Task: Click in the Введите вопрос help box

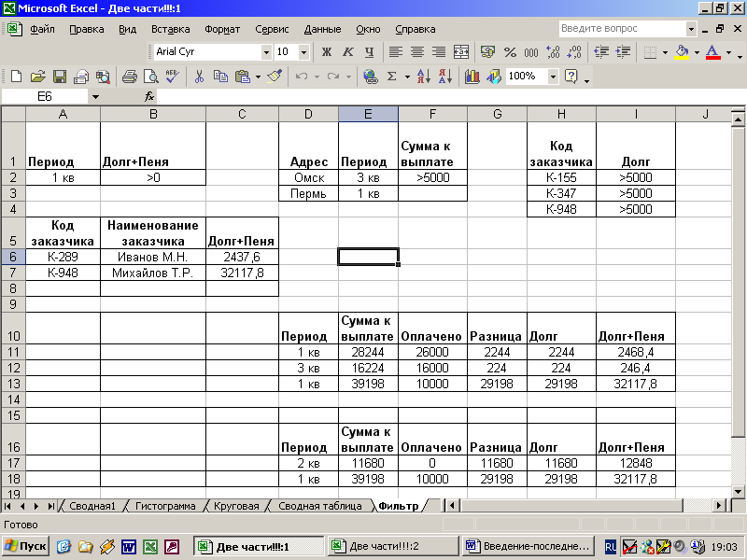Action: tap(622, 29)
